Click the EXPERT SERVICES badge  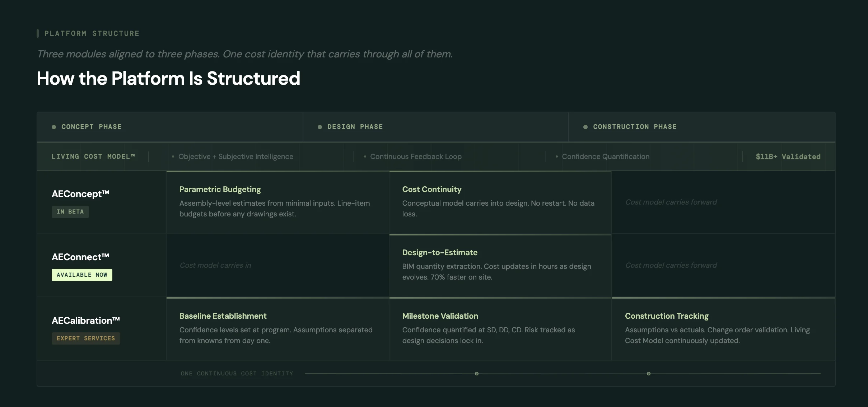[86, 338]
